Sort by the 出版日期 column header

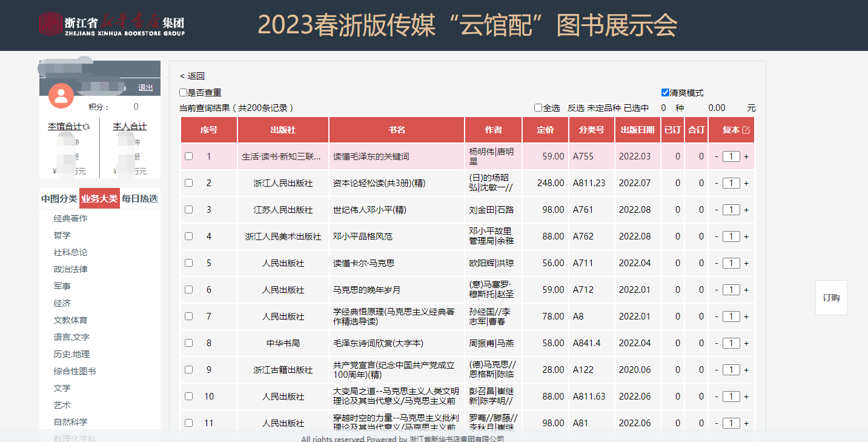point(637,130)
